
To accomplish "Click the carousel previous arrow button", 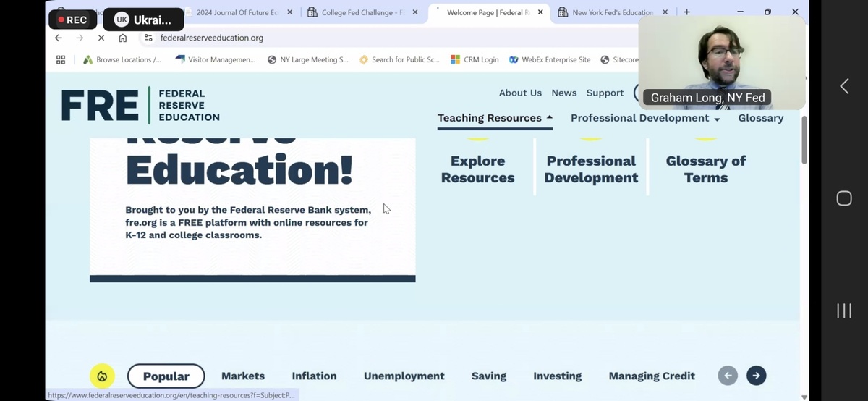I will [728, 375].
